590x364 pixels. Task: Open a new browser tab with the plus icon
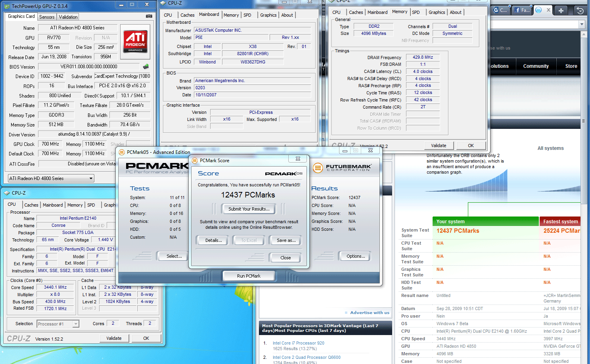pos(561,11)
